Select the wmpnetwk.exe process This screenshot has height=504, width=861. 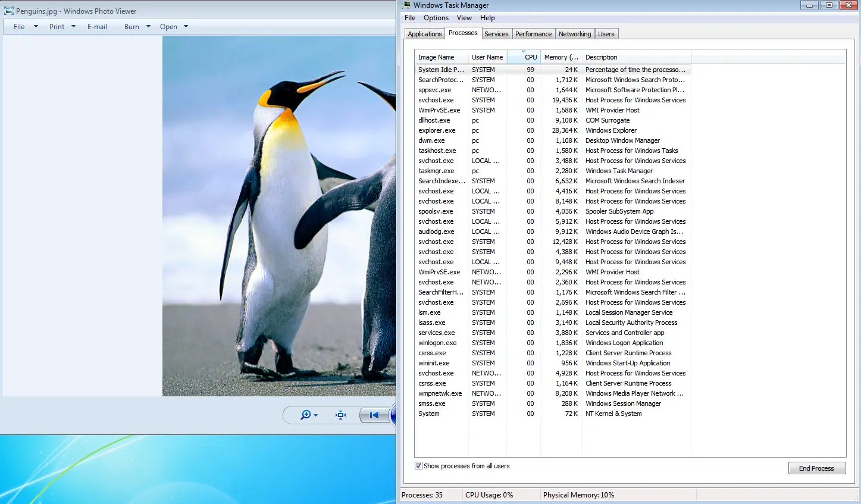(x=553, y=393)
